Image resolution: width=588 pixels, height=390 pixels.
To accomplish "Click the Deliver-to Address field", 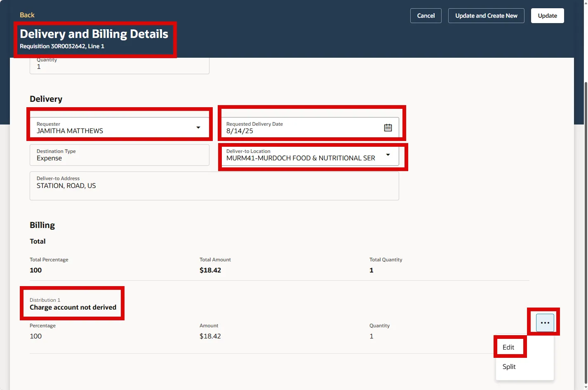I will pyautogui.click(x=214, y=186).
